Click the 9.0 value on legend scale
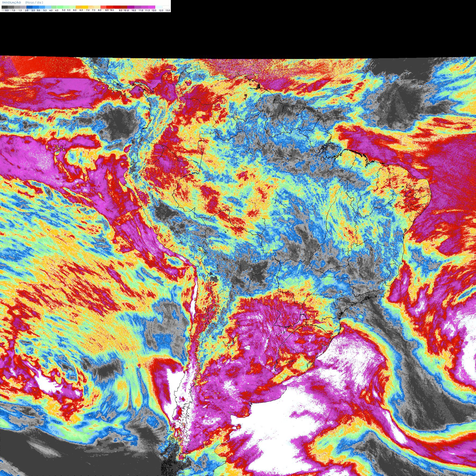This screenshot has width=476, height=476. [112, 10]
